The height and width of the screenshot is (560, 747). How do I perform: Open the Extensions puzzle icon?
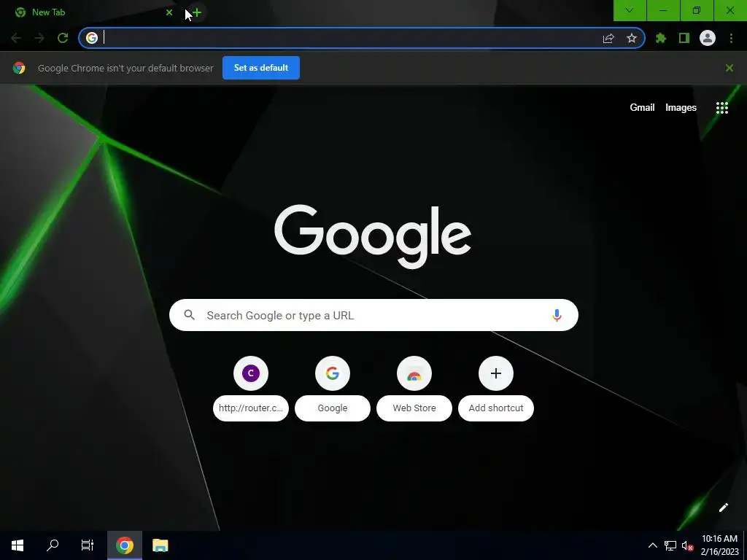pos(661,38)
